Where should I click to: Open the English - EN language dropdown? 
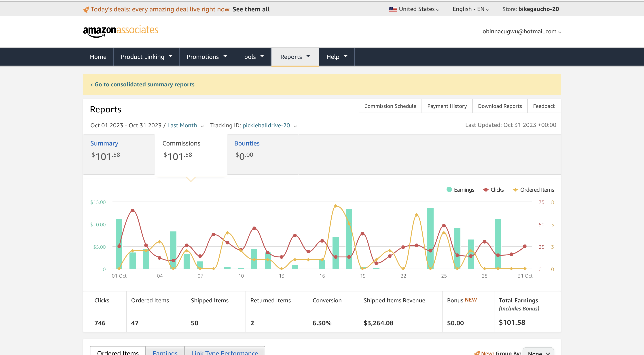(x=471, y=9)
